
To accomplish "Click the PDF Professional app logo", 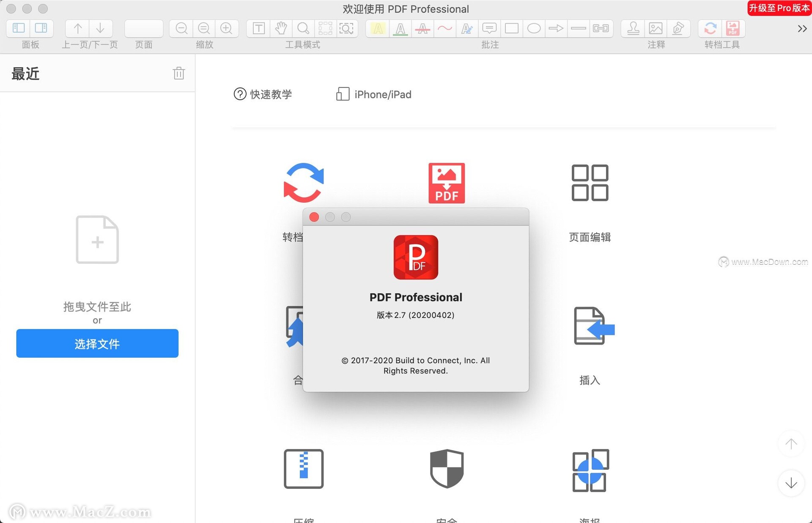I will pyautogui.click(x=416, y=257).
